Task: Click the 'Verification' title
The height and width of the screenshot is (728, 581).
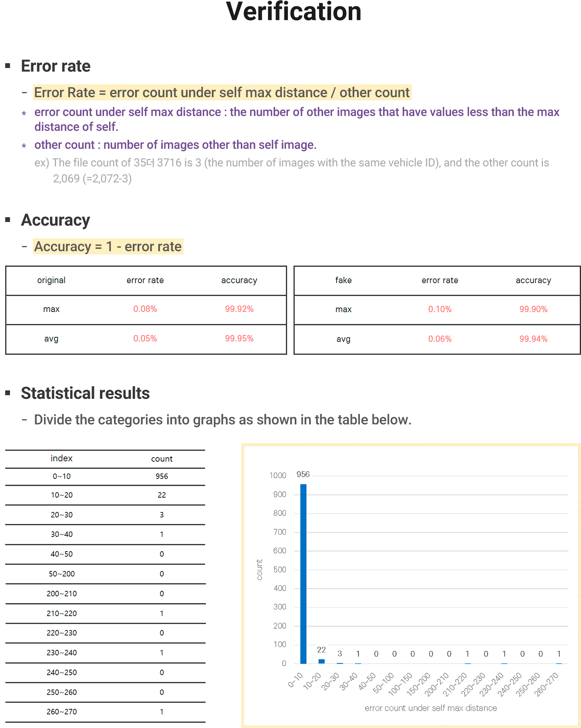Action: tap(293, 12)
